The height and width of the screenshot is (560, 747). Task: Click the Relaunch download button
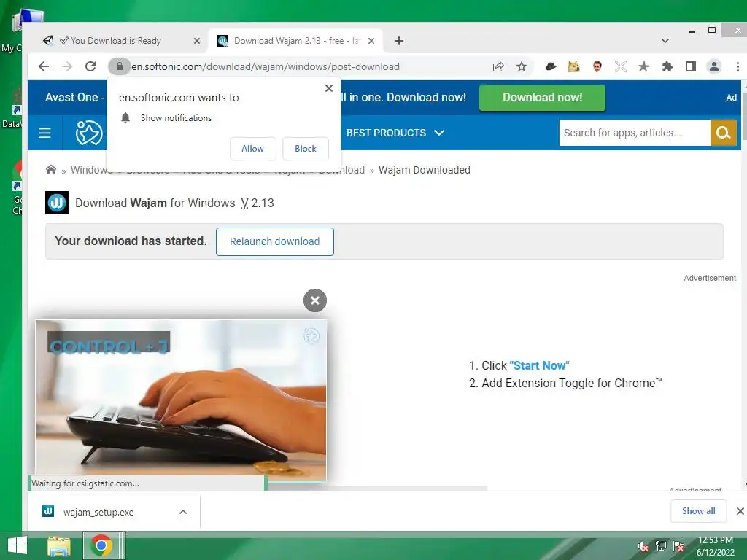pyautogui.click(x=275, y=241)
